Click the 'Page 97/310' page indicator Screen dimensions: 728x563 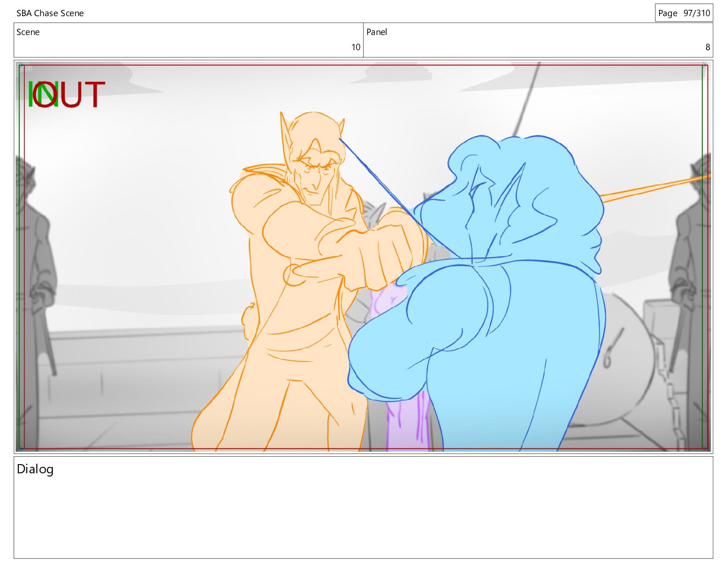684,13
